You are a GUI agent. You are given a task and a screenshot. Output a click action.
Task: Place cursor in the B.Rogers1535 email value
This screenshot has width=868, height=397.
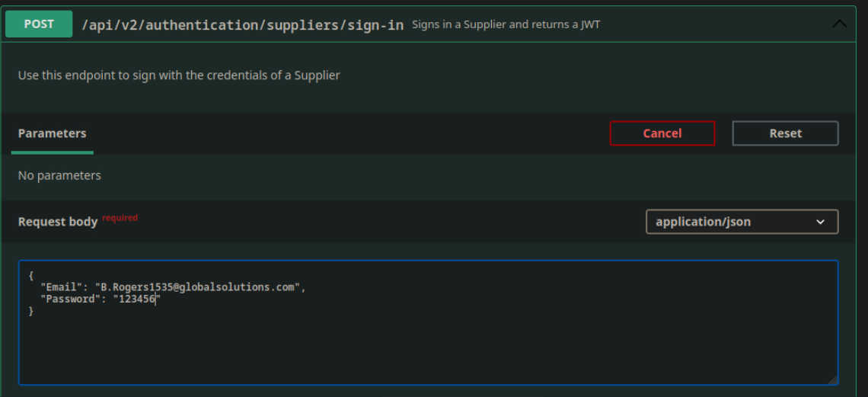198,287
